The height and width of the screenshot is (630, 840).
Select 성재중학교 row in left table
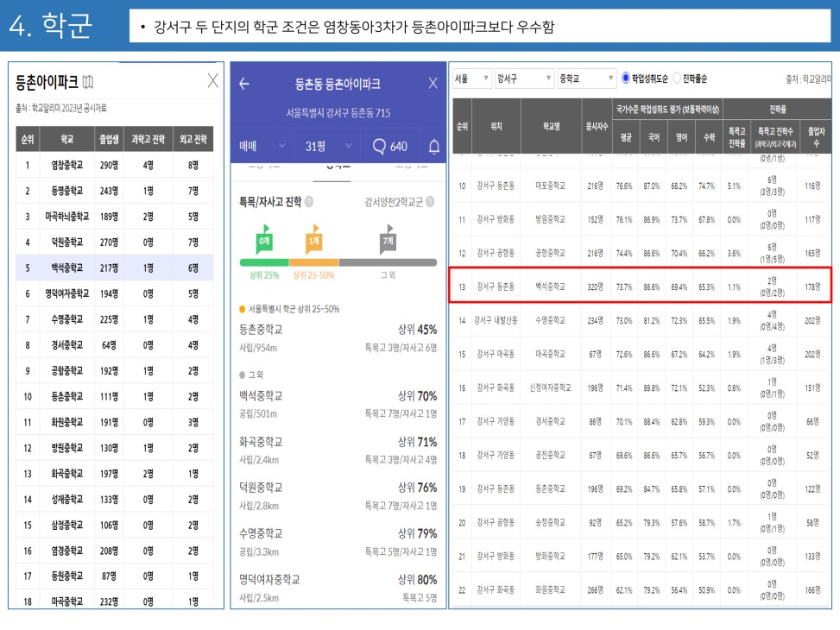[115, 500]
